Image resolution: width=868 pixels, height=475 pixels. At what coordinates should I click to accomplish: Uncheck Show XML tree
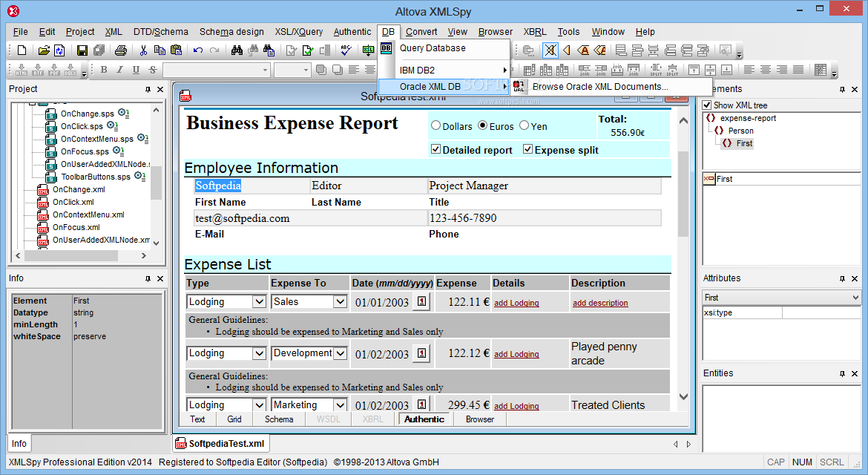(x=707, y=105)
